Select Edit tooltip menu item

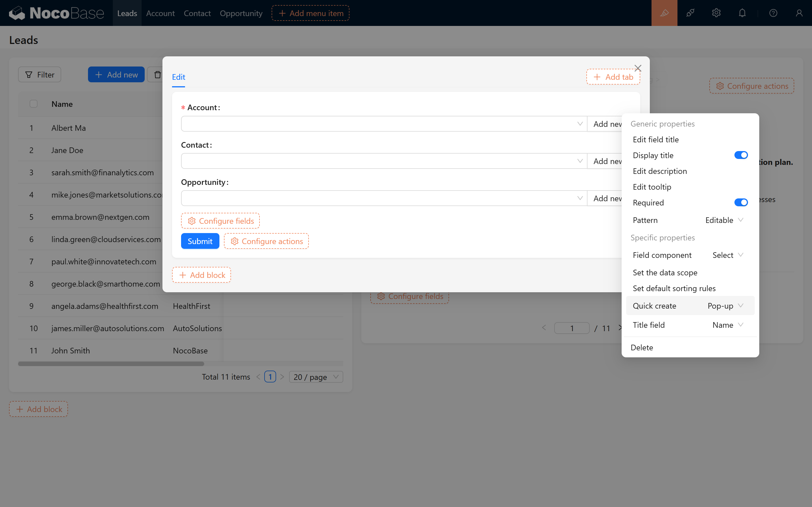(690, 187)
